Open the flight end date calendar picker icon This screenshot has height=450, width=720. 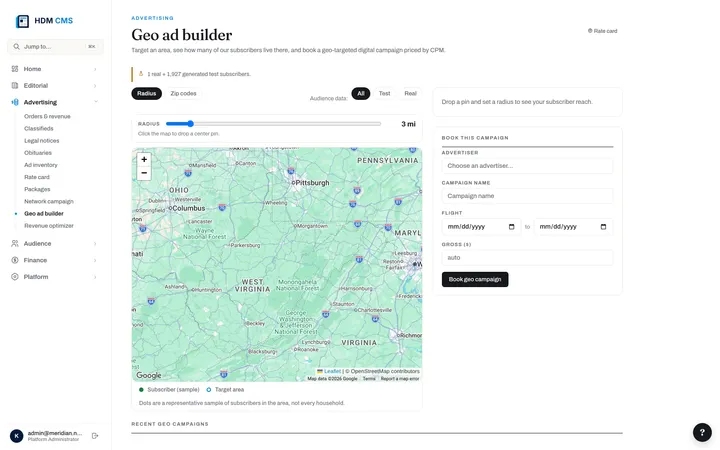pos(603,227)
